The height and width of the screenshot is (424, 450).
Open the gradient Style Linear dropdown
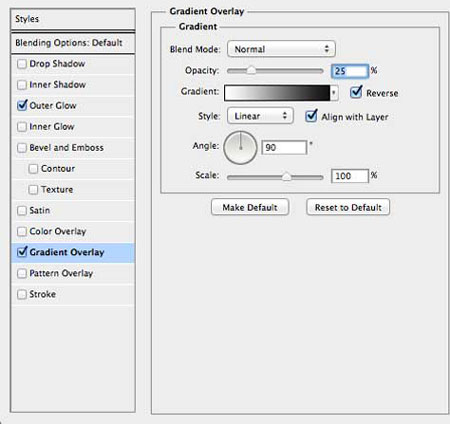click(260, 116)
